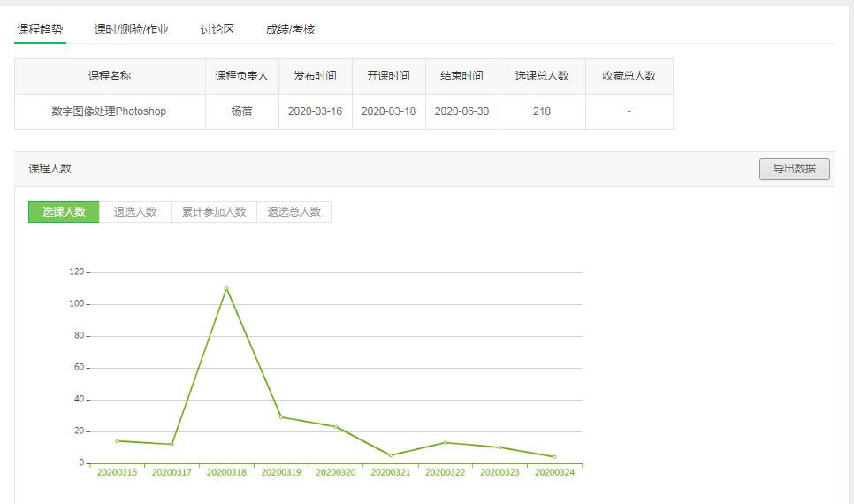Screen dimensions: 854x504
Task: Display the 退选总人数 chart
Action: point(294,212)
